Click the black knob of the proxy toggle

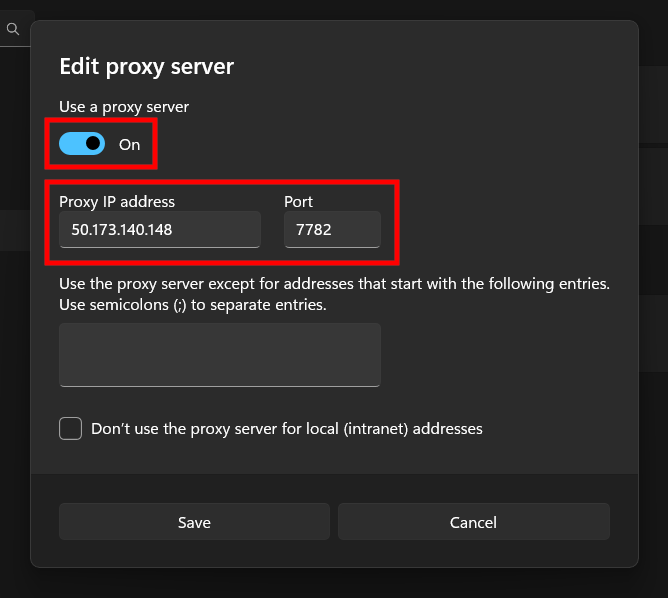click(x=93, y=144)
